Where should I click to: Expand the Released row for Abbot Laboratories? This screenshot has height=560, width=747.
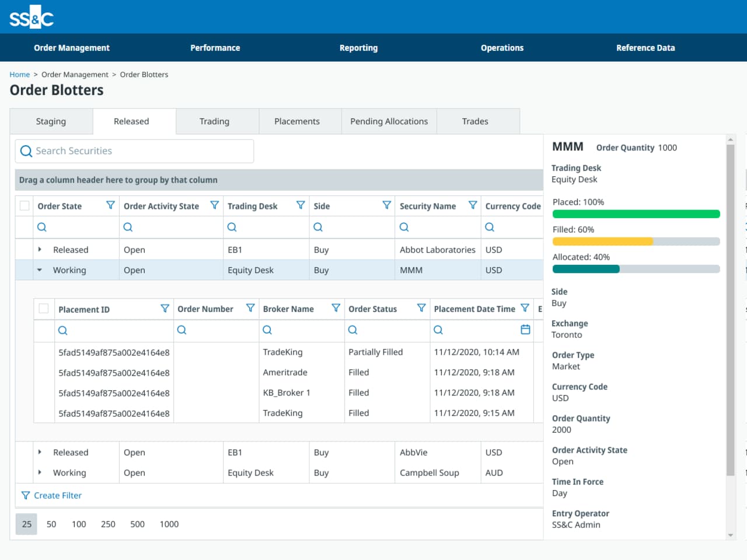pyautogui.click(x=40, y=249)
